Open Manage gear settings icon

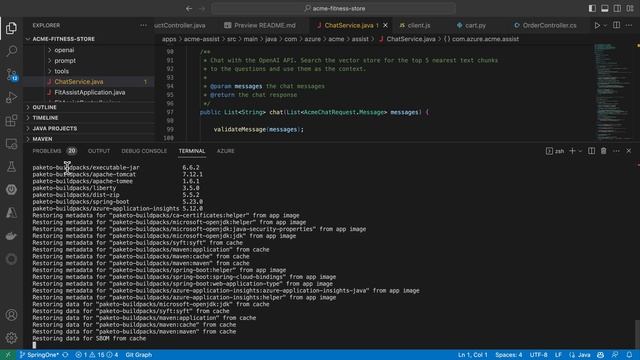pos(11,338)
